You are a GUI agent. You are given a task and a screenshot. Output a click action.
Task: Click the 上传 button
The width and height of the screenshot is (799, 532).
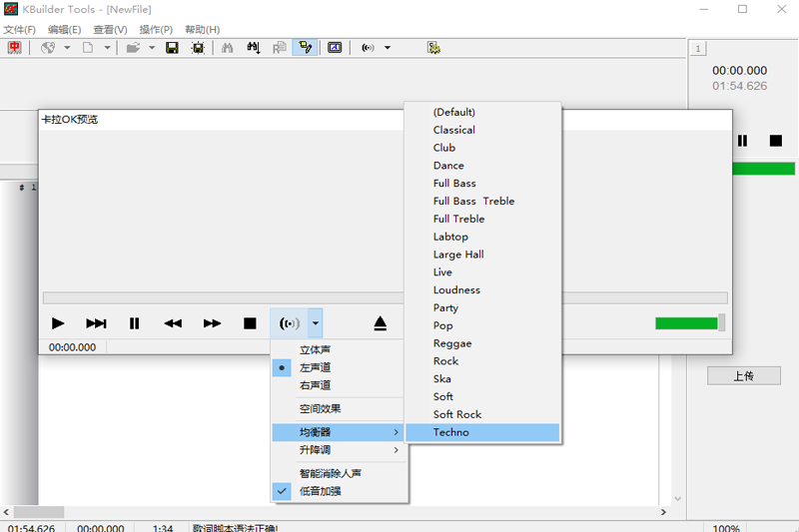[x=743, y=376]
